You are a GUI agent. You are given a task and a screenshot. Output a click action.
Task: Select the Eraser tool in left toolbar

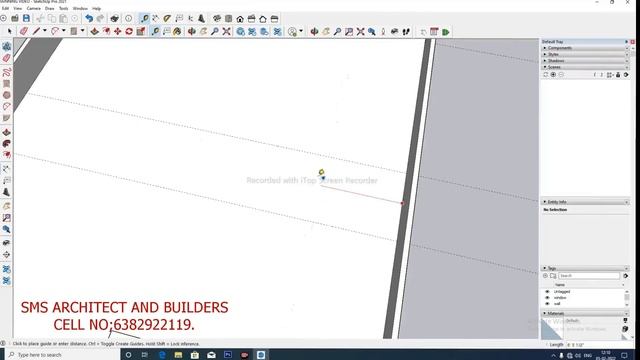click(x=7, y=58)
